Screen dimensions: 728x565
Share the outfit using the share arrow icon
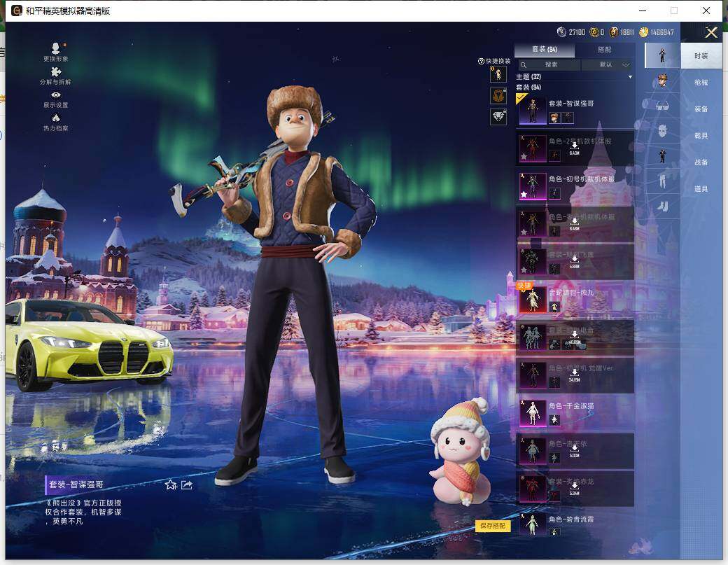tap(187, 485)
